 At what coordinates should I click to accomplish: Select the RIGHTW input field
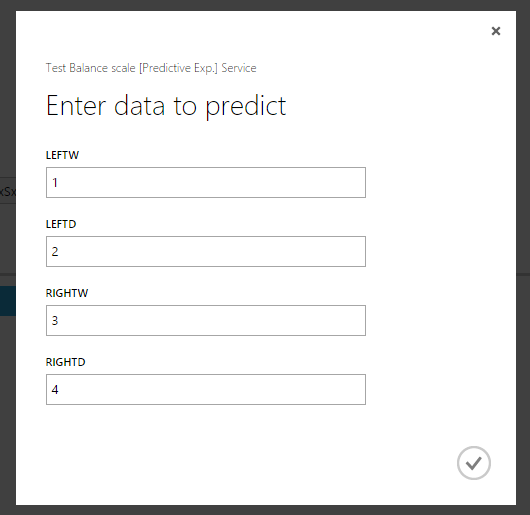(206, 320)
